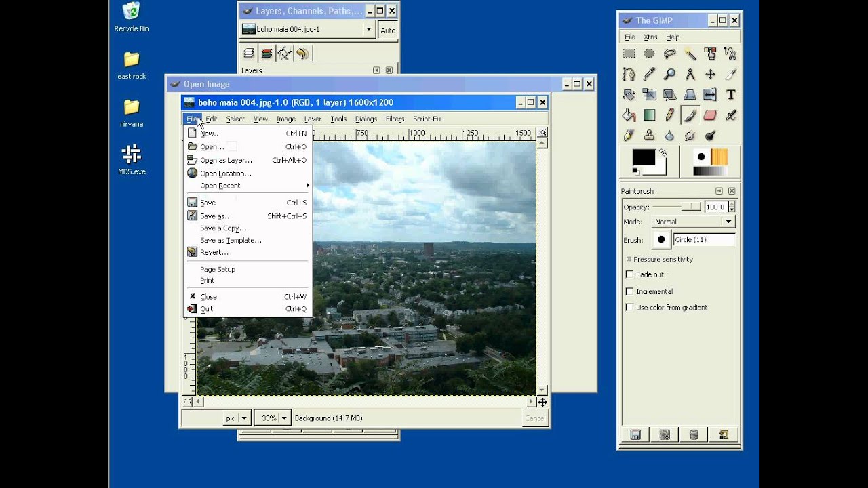Select the Zoom magnifier tool

tap(670, 74)
